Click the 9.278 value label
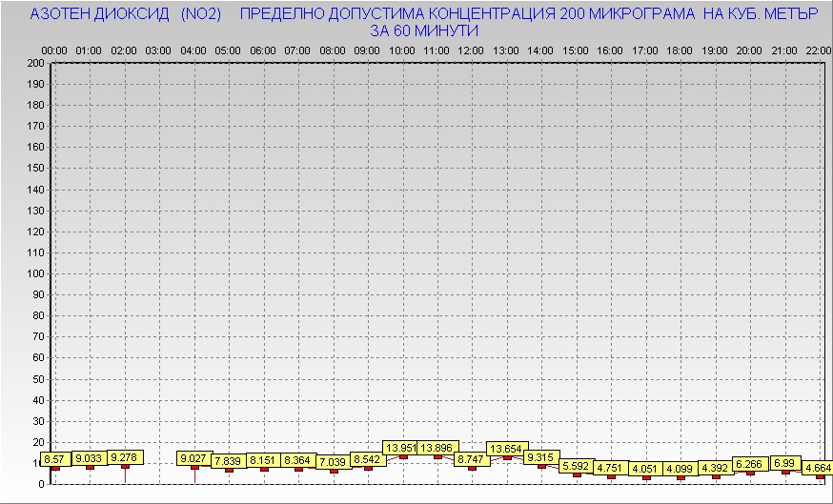Image resolution: width=833 pixels, height=504 pixels. tap(125, 457)
